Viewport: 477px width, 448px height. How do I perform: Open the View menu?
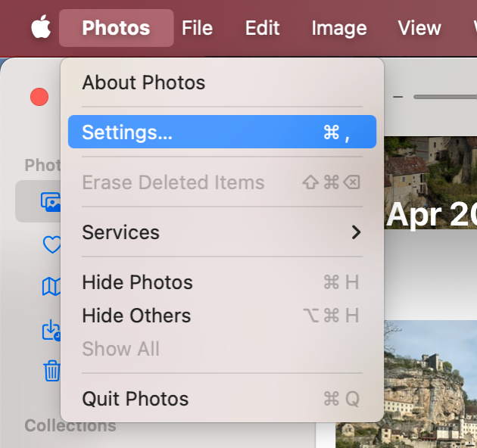pos(419,28)
